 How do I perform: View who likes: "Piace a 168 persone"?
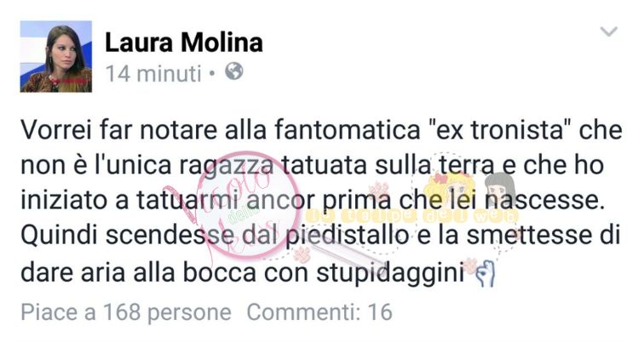coord(126,312)
